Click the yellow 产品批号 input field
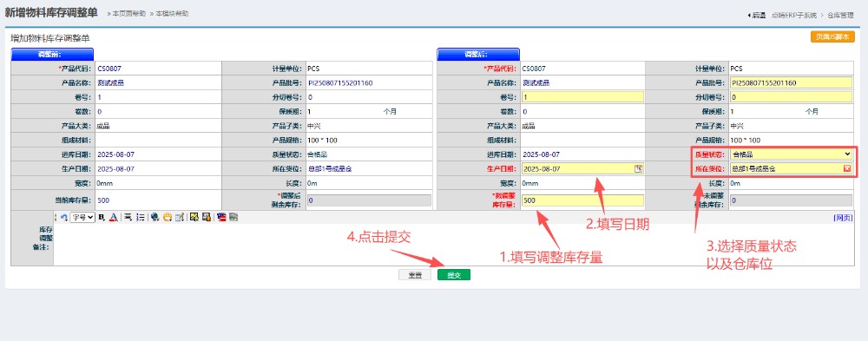Viewport: 868px width, 341px height. tap(791, 83)
